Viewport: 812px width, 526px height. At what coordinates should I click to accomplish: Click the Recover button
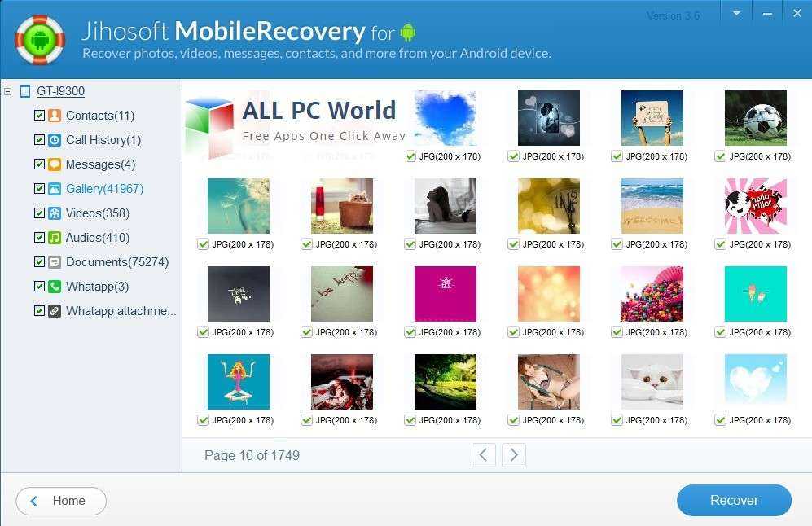tap(734, 500)
